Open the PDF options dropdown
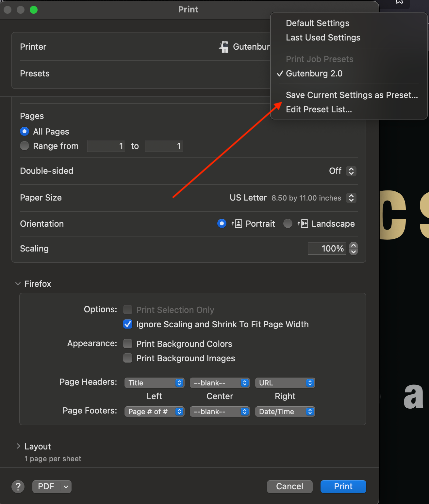The width and height of the screenshot is (429, 504). point(65,486)
